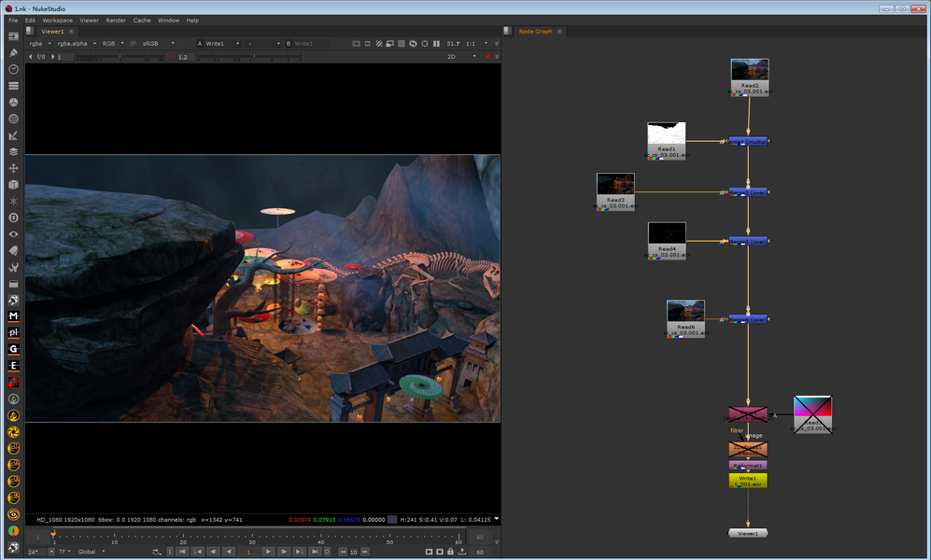The height and width of the screenshot is (560, 931).
Task: Open the Draw nodes paintbrush icon
Action: [13, 53]
